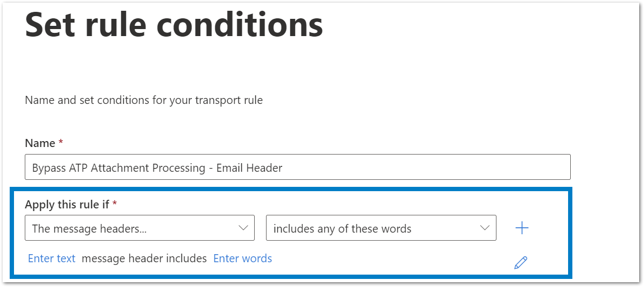Viewport: 644px width, 287px height.
Task: Expand the chevron on 'includes any of these words'
Action: [485, 228]
